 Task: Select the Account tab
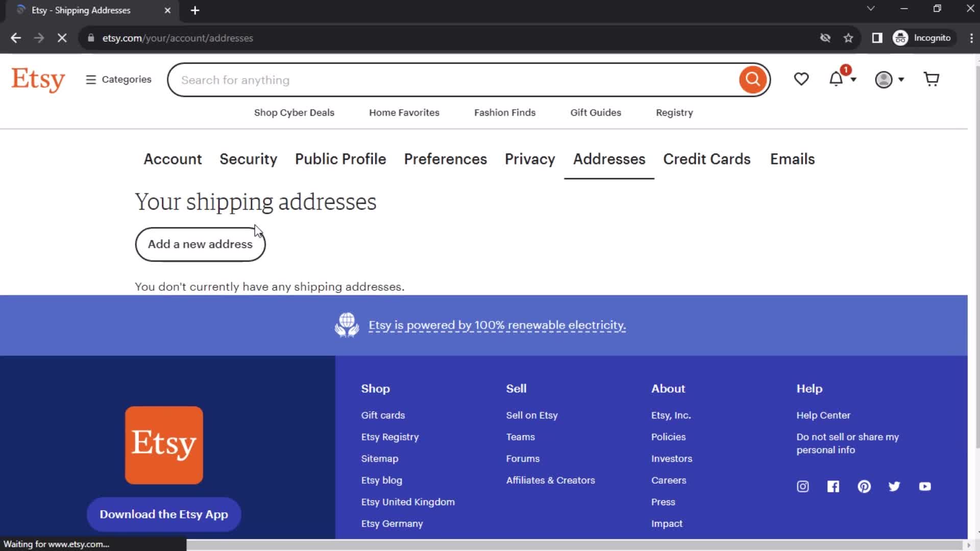[x=173, y=159]
